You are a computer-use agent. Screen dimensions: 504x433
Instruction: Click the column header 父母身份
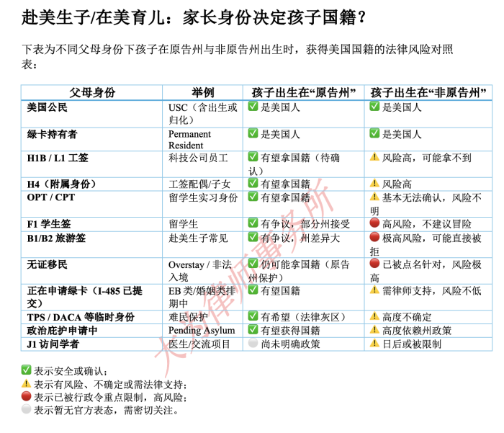click(x=92, y=93)
